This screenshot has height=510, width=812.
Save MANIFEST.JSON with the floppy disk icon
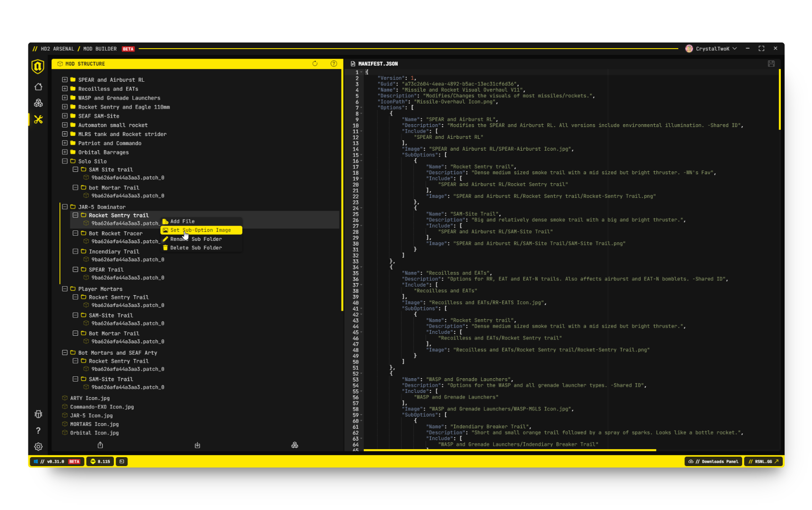(771, 63)
